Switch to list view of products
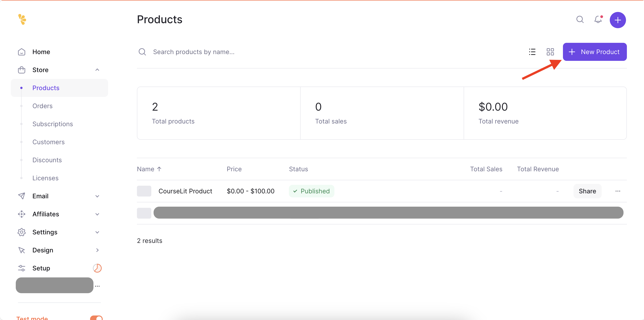The height and width of the screenshot is (320, 644). tap(532, 52)
